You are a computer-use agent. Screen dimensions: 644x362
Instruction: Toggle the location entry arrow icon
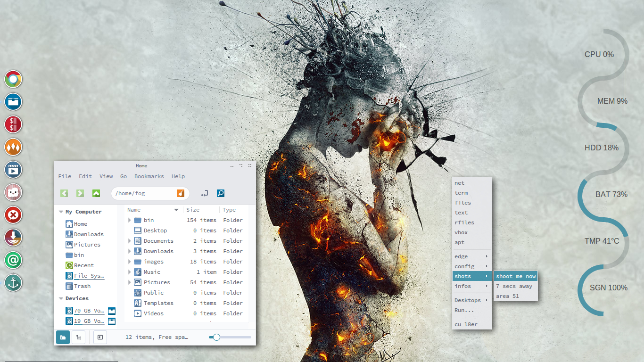pos(205,193)
